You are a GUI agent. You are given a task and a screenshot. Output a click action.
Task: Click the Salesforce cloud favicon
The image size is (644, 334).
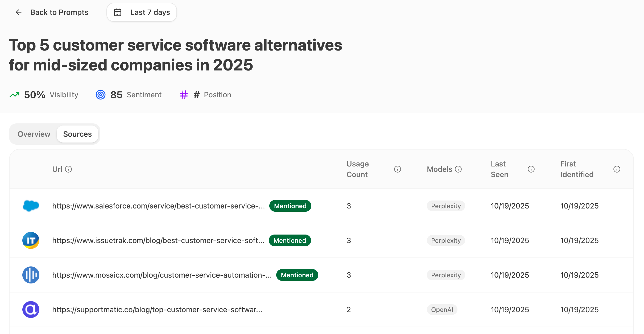(31, 206)
